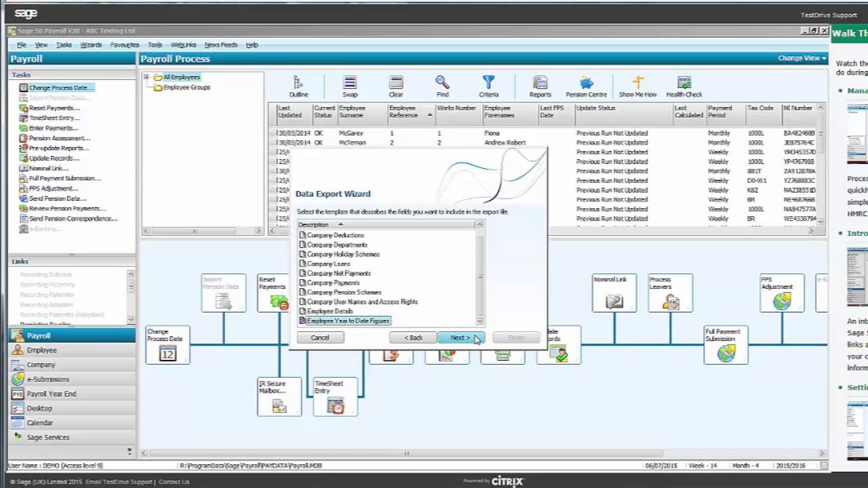Expand the All Employees tree node
The width and height of the screenshot is (868, 488).
(146, 77)
